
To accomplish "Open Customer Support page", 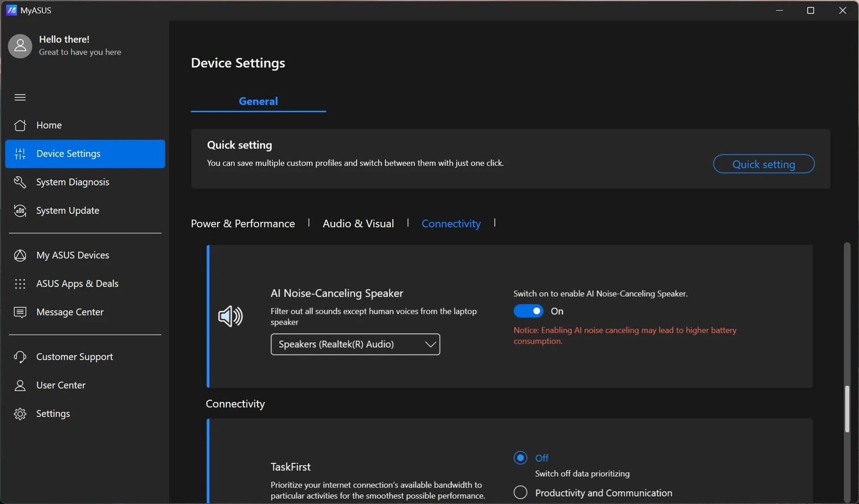I will (85, 357).
